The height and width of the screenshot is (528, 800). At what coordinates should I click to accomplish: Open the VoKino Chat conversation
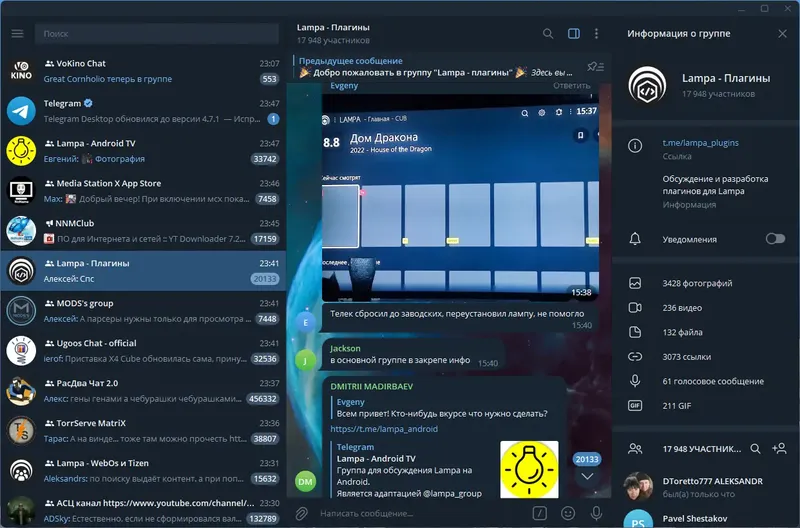pos(143,71)
